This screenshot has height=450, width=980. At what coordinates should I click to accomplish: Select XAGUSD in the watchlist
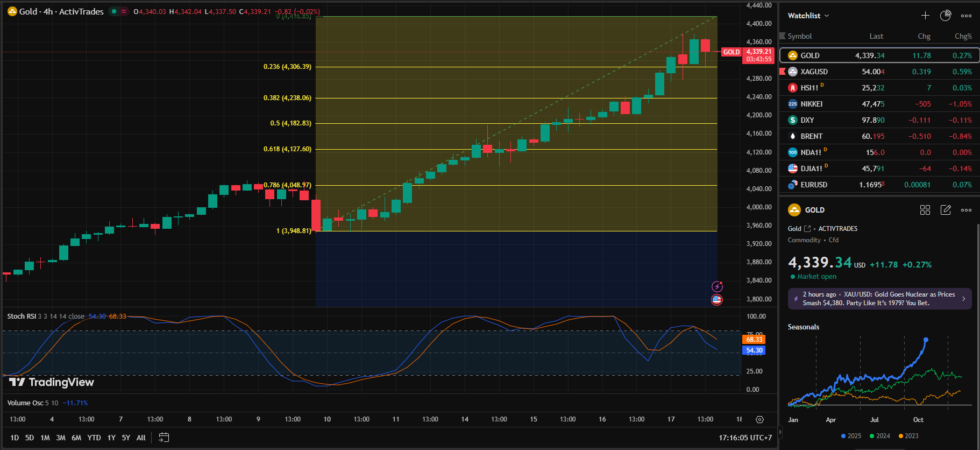814,72
